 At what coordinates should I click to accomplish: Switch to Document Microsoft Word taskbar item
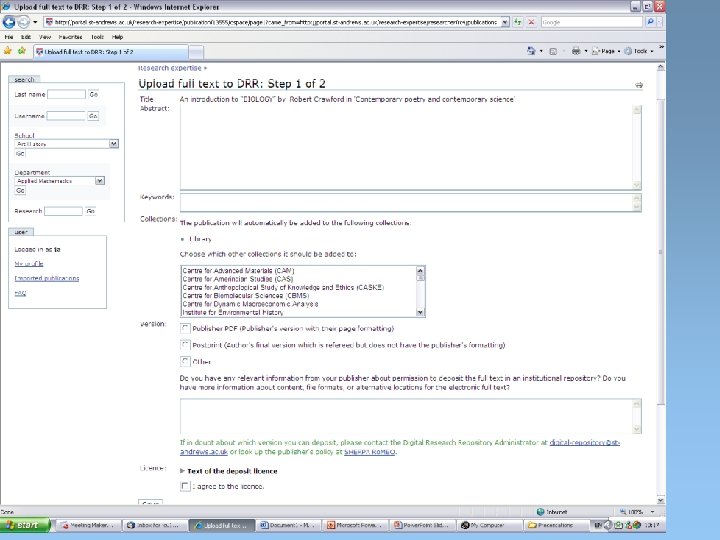[288, 525]
